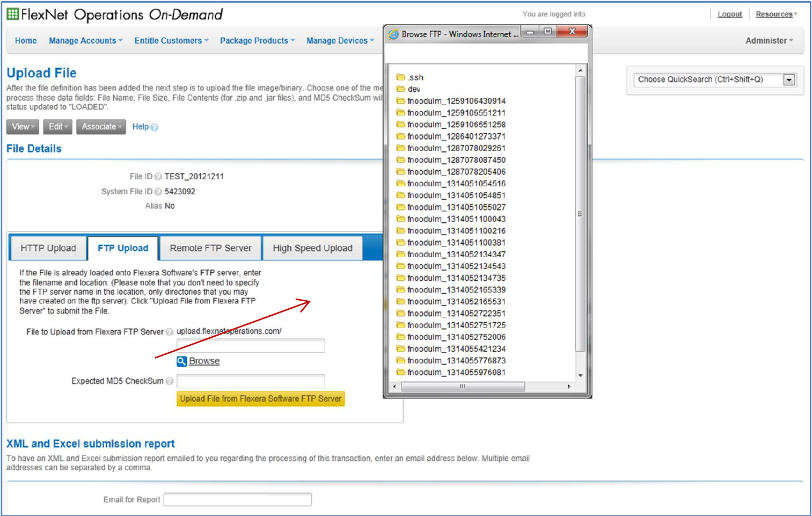The height and width of the screenshot is (516, 812).
Task: Click the Help question mark icon
Action: (155, 127)
